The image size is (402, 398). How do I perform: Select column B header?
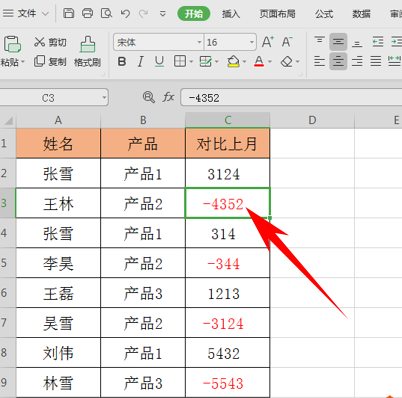click(x=143, y=120)
